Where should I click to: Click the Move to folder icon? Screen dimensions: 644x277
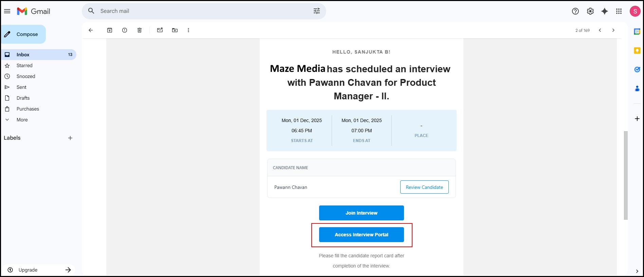pos(175,30)
